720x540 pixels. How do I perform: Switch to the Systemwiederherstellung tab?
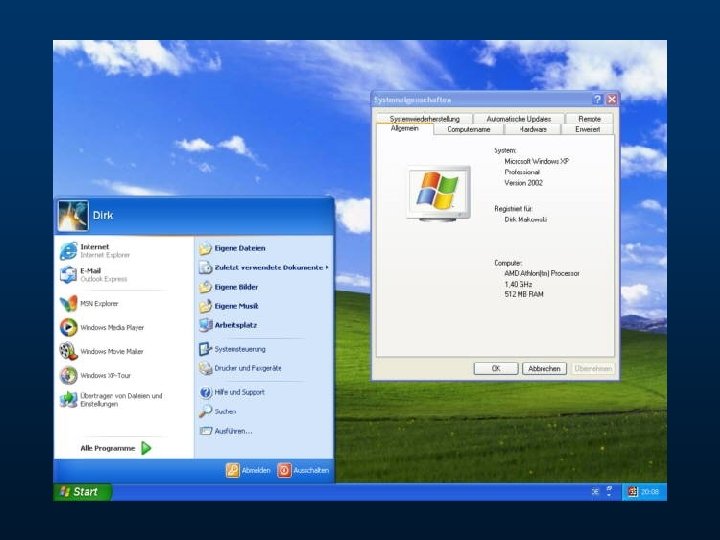(424, 119)
